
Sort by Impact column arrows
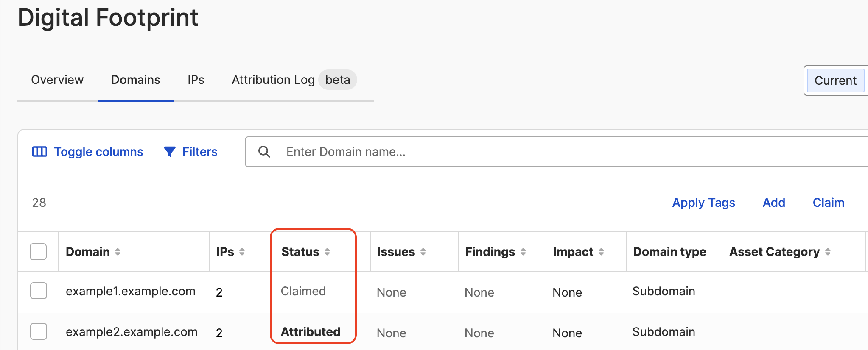coord(601,252)
